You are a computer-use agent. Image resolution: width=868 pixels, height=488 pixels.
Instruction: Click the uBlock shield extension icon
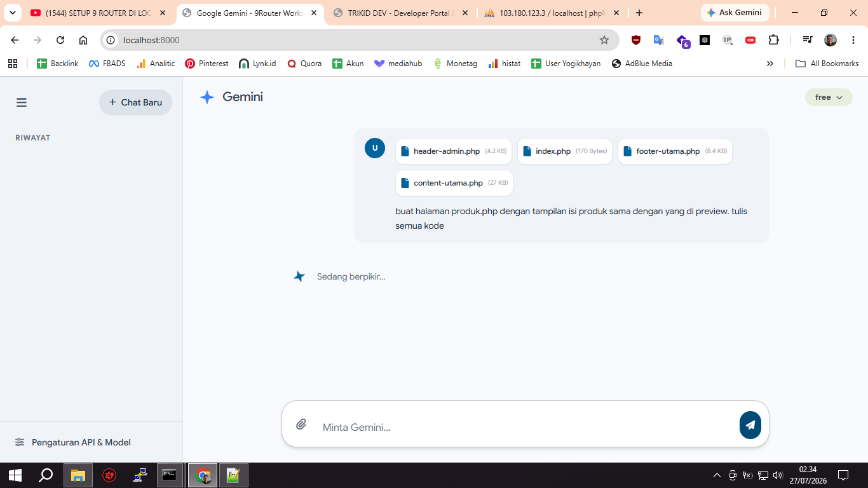click(636, 40)
